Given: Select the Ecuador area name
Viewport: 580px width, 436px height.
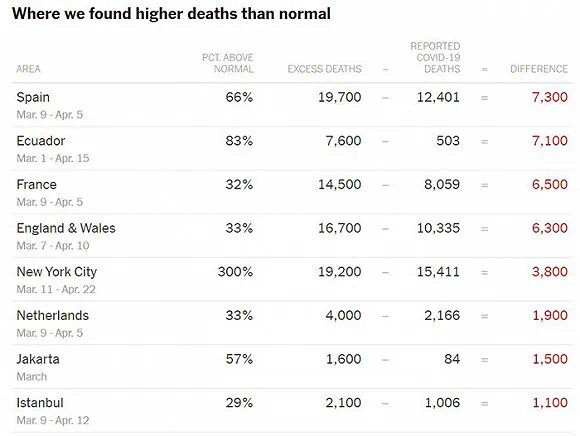Looking at the screenshot, I should tap(41, 141).
